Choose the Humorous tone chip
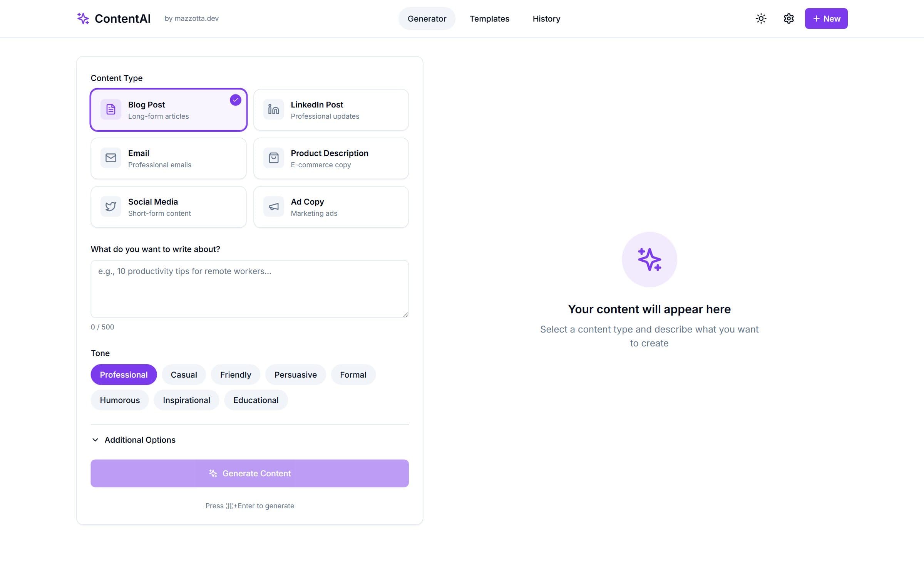The height and width of the screenshot is (578, 924). coord(120,400)
